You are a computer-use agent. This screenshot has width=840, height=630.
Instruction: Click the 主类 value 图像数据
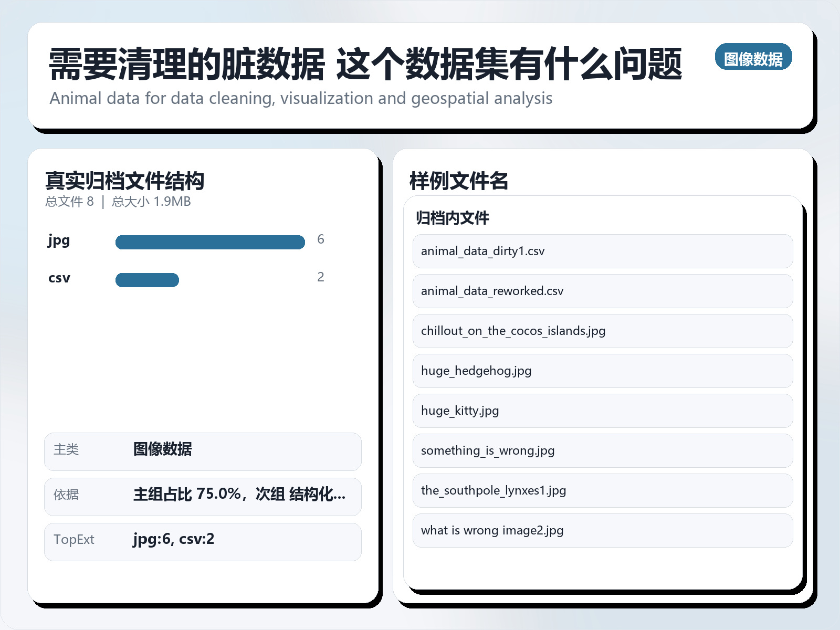163,450
